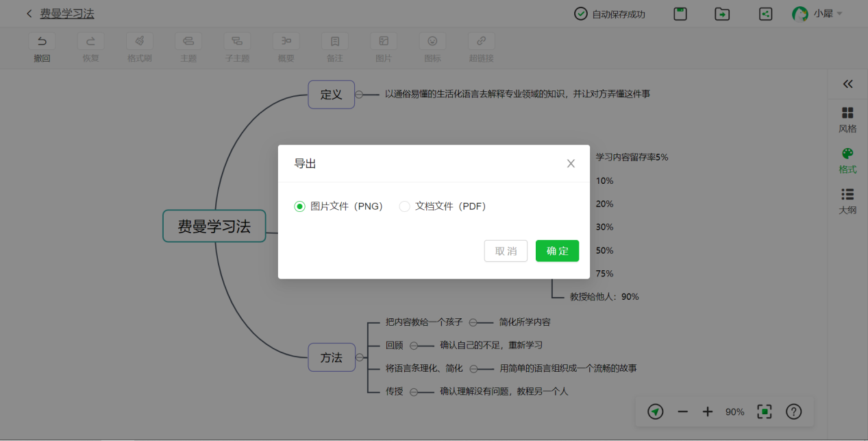Click the 概要 summary icon
This screenshot has height=441, width=868.
[286, 40]
